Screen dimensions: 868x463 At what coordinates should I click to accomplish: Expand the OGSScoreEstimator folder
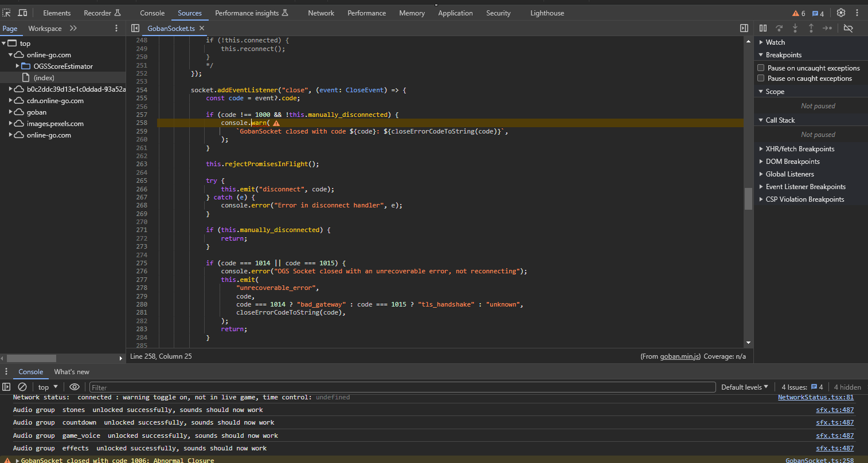18,66
